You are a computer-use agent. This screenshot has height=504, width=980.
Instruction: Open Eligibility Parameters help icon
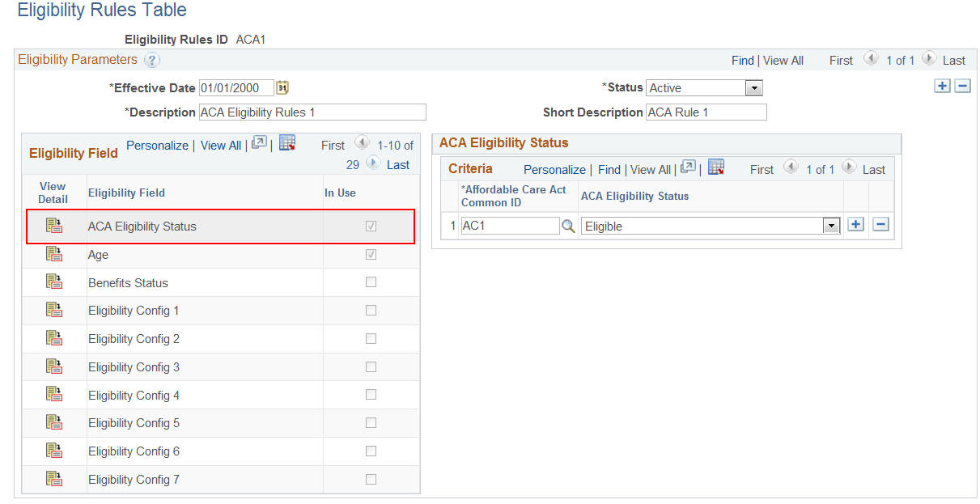[152, 60]
